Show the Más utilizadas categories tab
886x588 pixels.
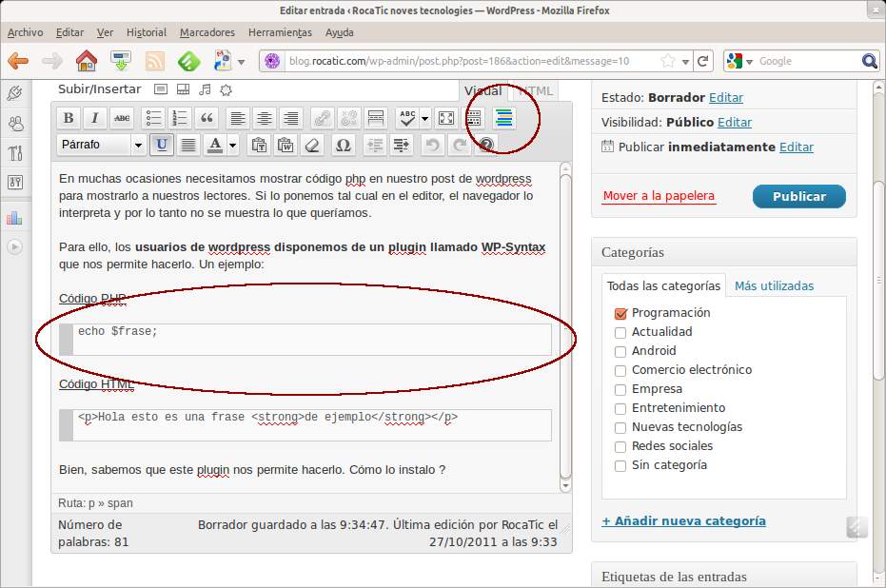tap(774, 285)
